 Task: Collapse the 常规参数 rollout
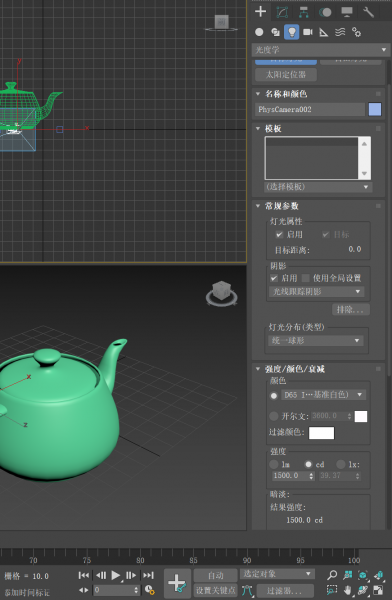(x=281, y=206)
